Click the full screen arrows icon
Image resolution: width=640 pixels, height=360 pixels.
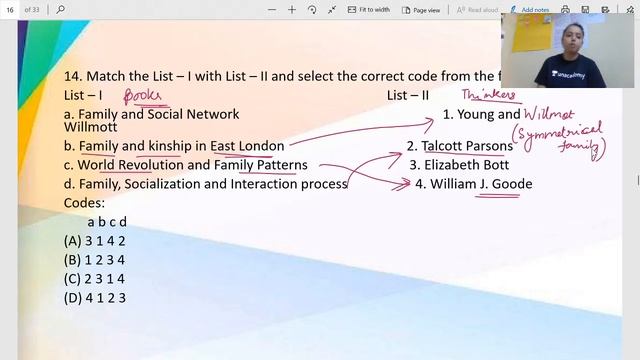(332, 9)
